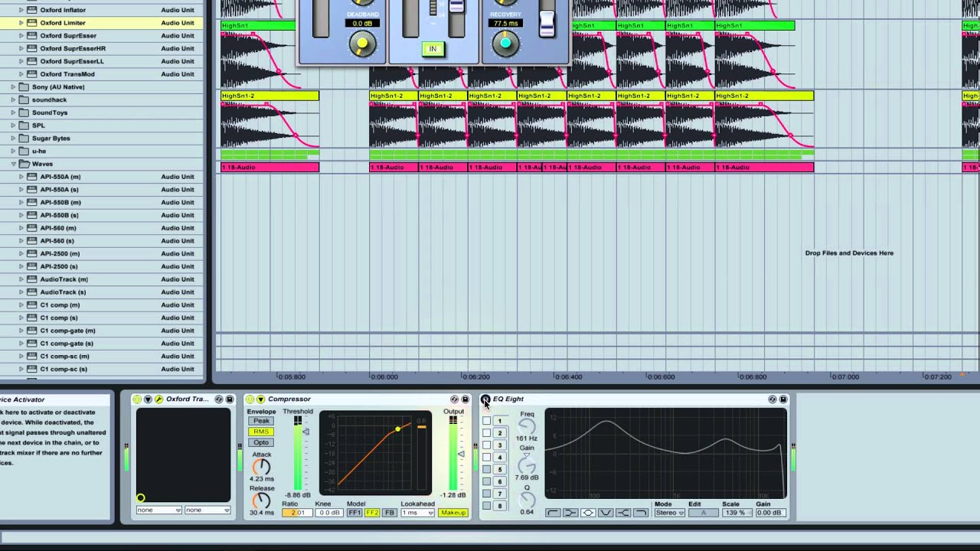Enable EQ Eight band 1 checkbox
980x551 pixels.
tap(486, 421)
